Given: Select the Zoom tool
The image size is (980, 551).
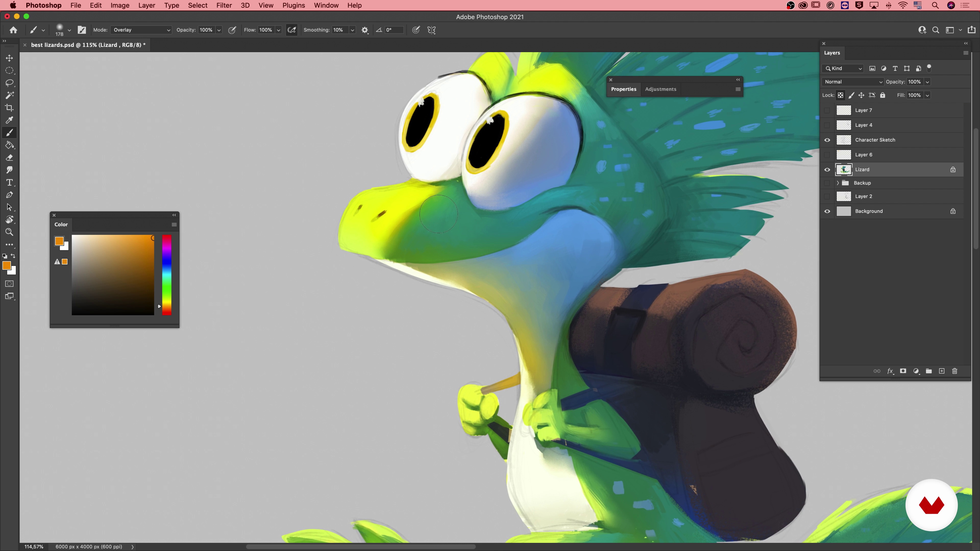Looking at the screenshot, I should [9, 232].
